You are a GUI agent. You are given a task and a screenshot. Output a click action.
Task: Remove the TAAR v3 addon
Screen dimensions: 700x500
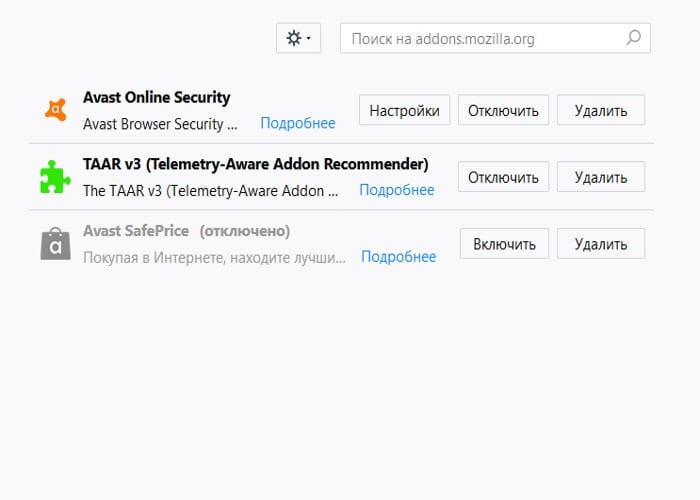pyautogui.click(x=601, y=177)
